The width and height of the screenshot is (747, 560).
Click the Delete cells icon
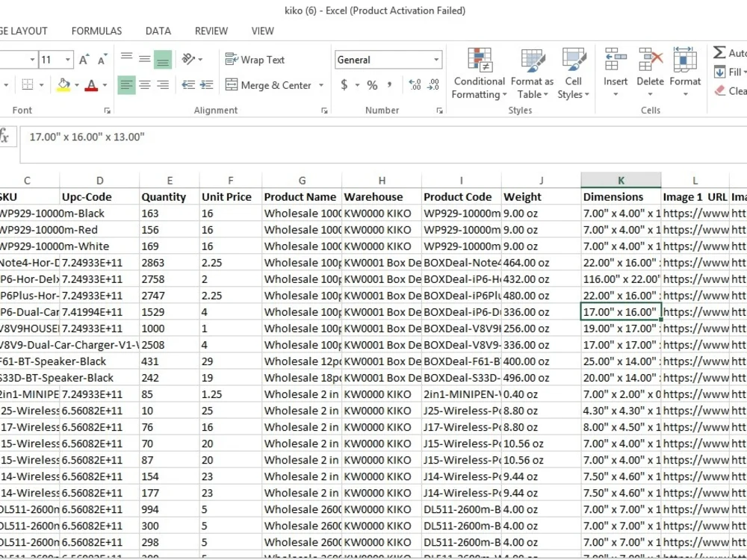pos(651,60)
